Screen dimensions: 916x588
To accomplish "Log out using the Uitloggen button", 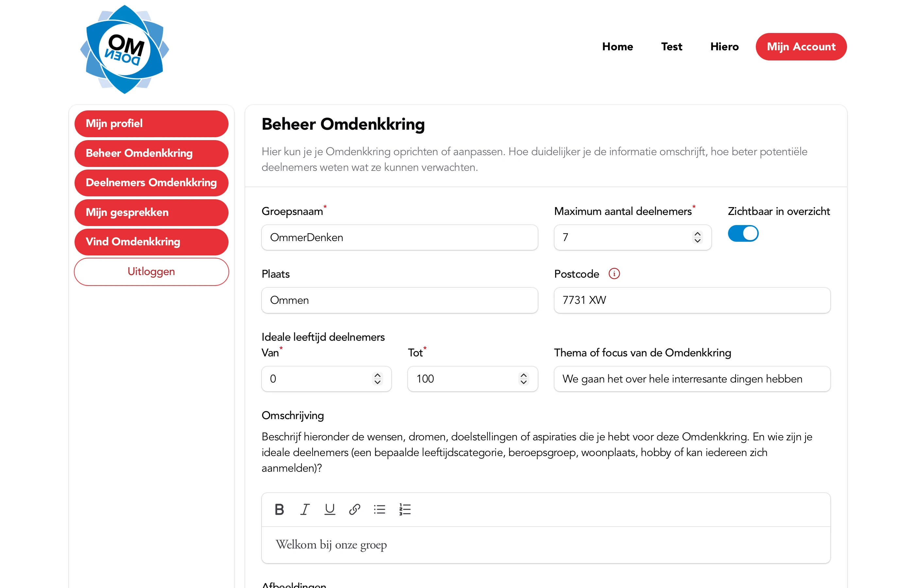I will click(151, 271).
